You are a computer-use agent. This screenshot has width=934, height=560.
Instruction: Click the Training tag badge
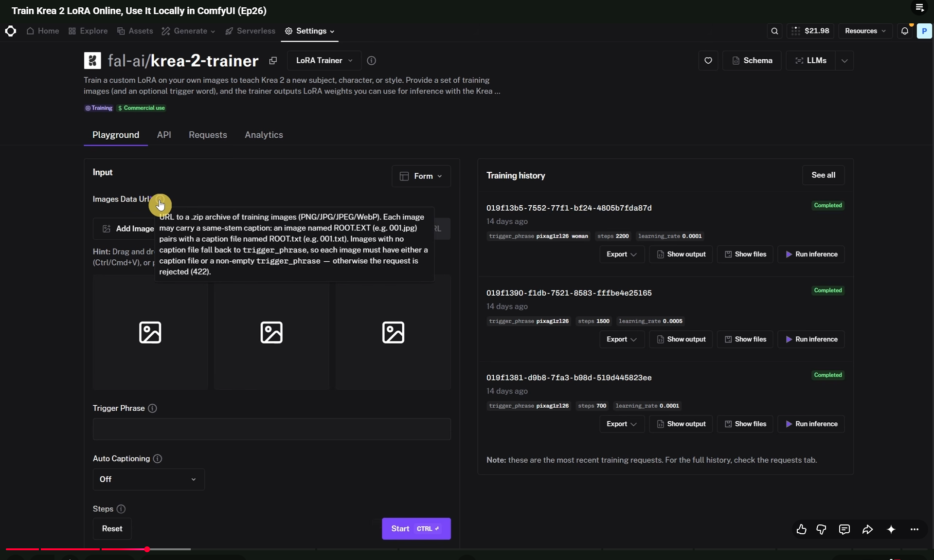[99, 108]
